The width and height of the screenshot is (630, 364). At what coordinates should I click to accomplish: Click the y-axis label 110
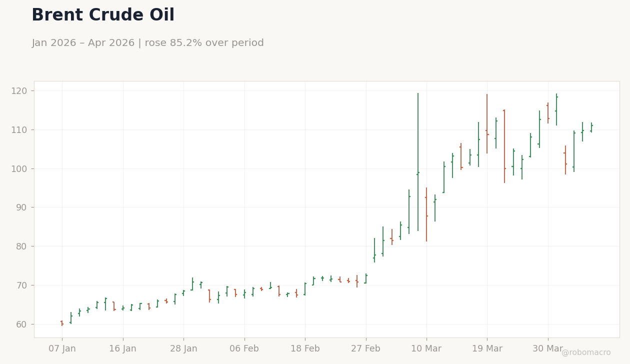tap(20, 130)
